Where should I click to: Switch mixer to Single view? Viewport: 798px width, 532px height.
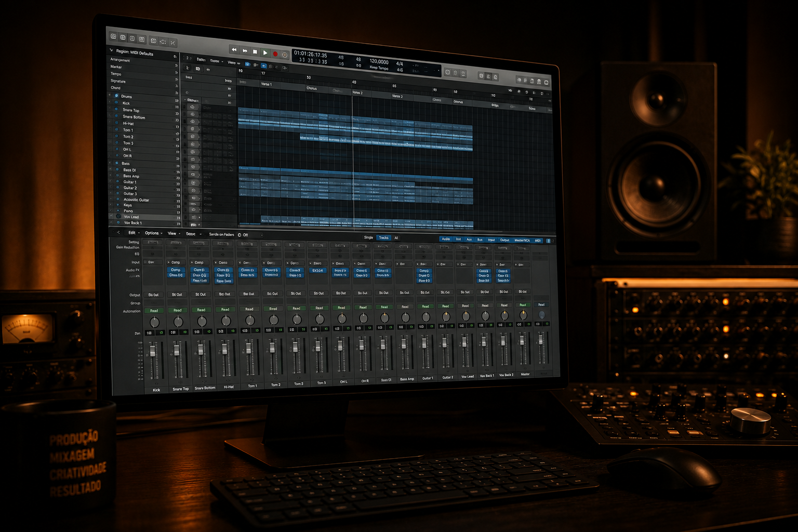point(368,237)
